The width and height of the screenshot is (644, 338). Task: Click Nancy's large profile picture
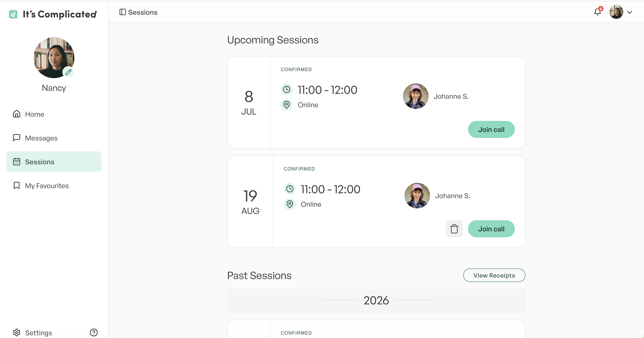pos(54,58)
